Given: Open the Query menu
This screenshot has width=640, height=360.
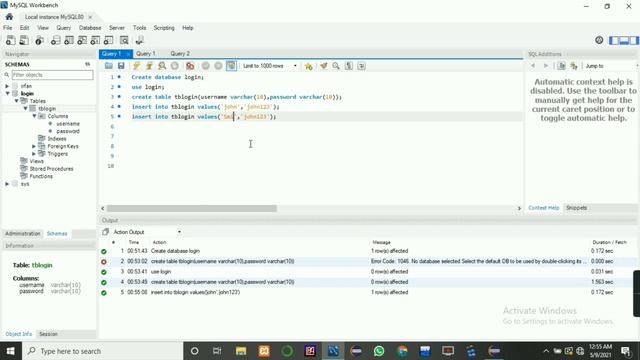Looking at the screenshot, I should [x=64, y=28].
